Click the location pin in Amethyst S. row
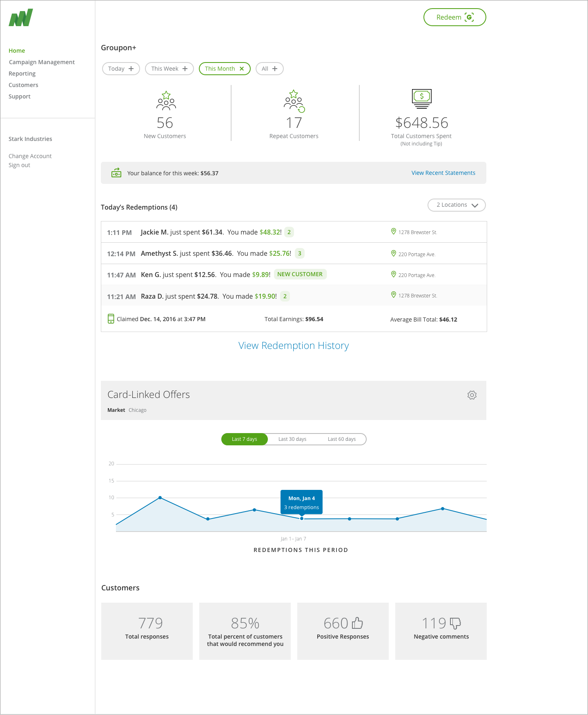This screenshot has height=715, width=588. point(394,253)
